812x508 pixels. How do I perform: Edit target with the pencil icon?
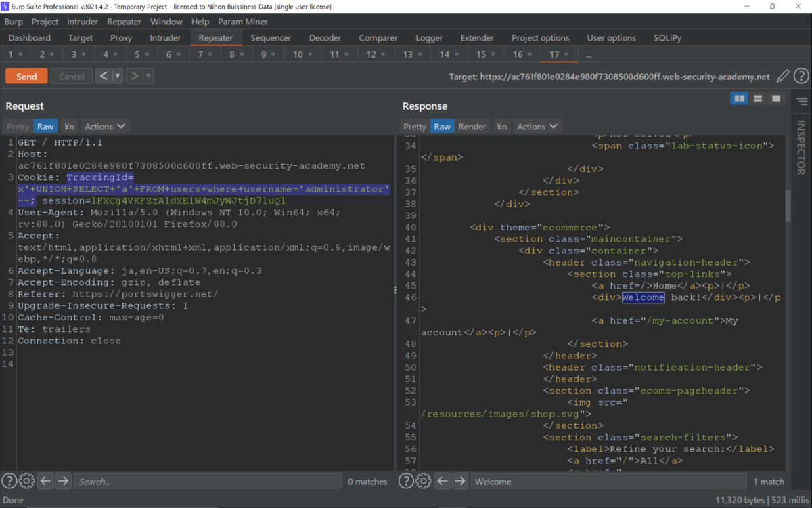[783, 77]
